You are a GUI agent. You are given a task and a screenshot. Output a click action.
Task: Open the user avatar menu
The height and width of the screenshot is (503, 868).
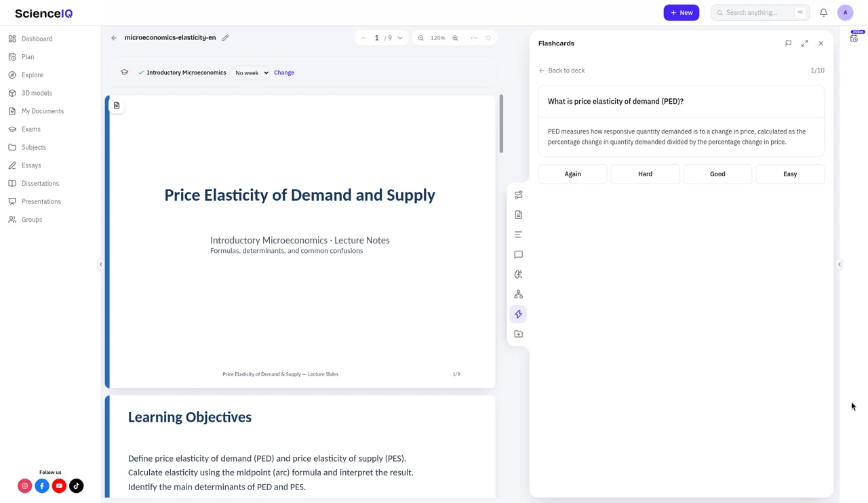[x=845, y=12]
